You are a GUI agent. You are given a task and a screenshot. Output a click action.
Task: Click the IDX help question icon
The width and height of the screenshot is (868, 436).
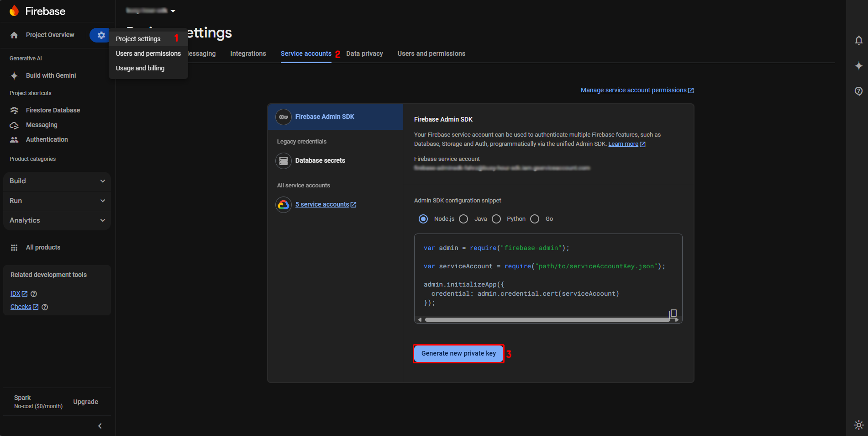coord(34,294)
